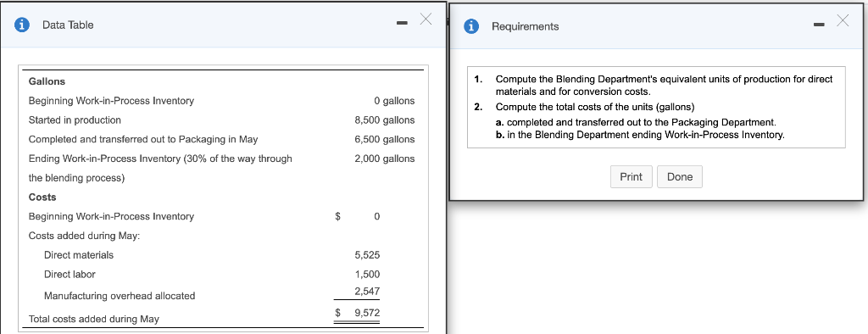Click requirement 1 about equivalent units
Screen dimensions: 868x334
[664, 86]
